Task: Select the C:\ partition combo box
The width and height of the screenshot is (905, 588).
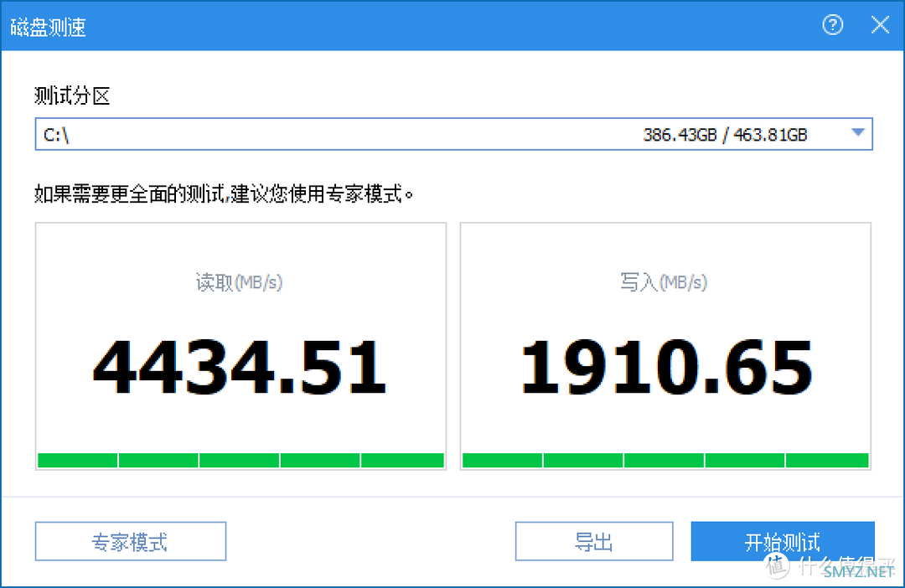Action: 453,134
